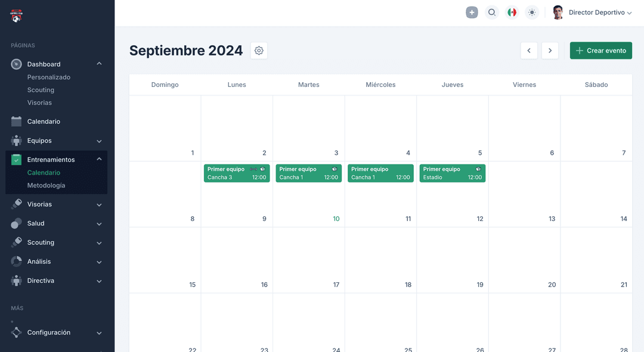Select the Calendario icon in the sidebar
Image resolution: width=644 pixels, height=352 pixels.
pos(16,121)
